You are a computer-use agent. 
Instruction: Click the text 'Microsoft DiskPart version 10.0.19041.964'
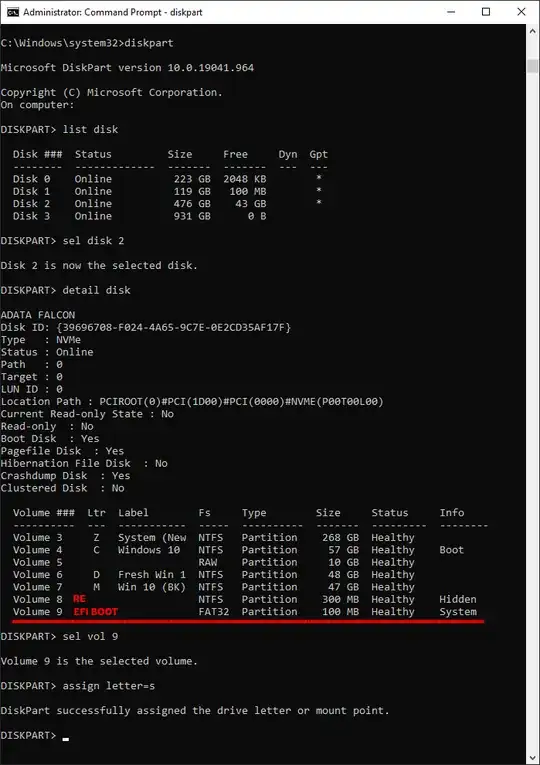(127, 68)
